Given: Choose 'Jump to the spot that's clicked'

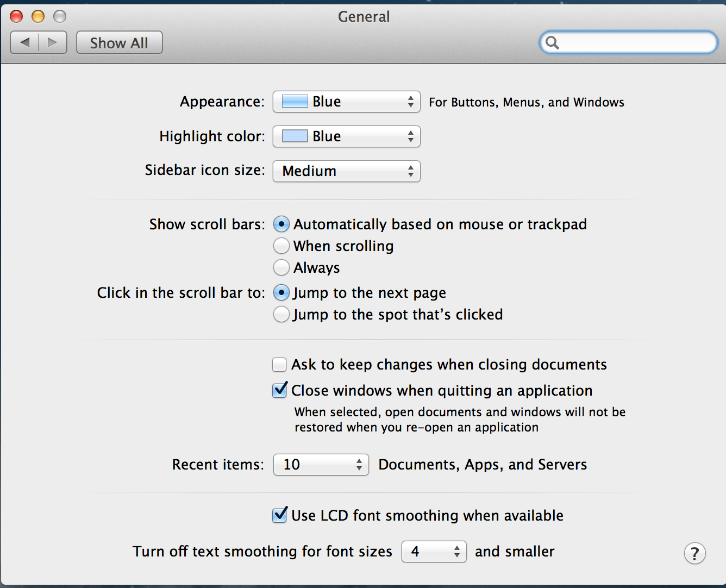Looking at the screenshot, I should coord(281,314).
